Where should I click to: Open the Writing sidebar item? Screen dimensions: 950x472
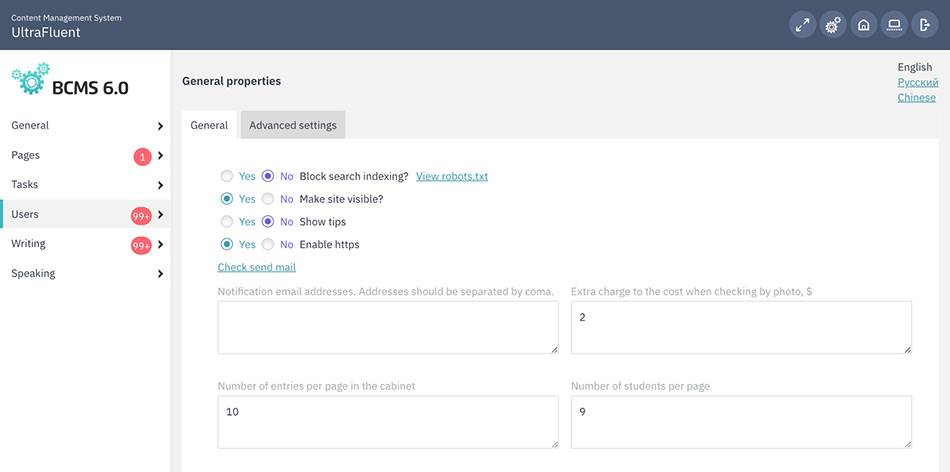pyautogui.click(x=85, y=244)
